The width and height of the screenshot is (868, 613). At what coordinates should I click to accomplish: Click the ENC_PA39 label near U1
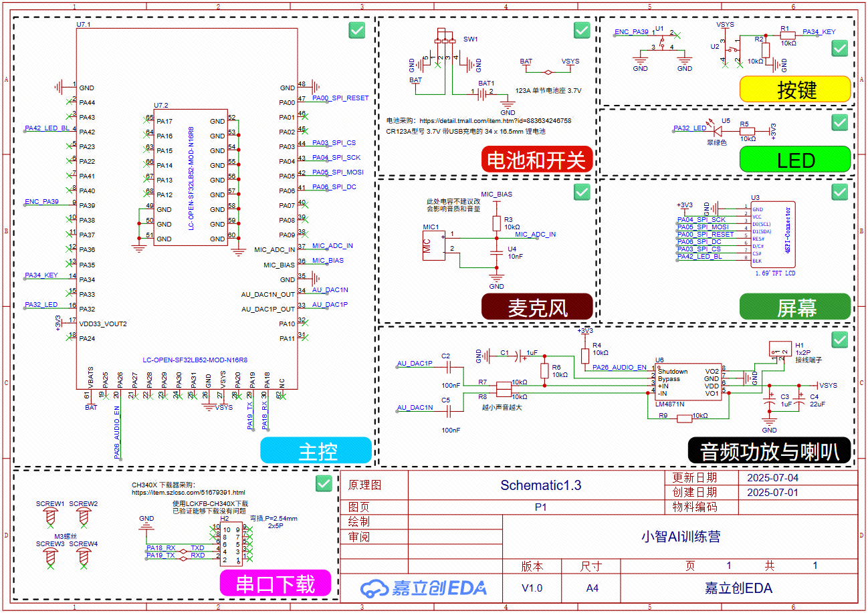631,31
